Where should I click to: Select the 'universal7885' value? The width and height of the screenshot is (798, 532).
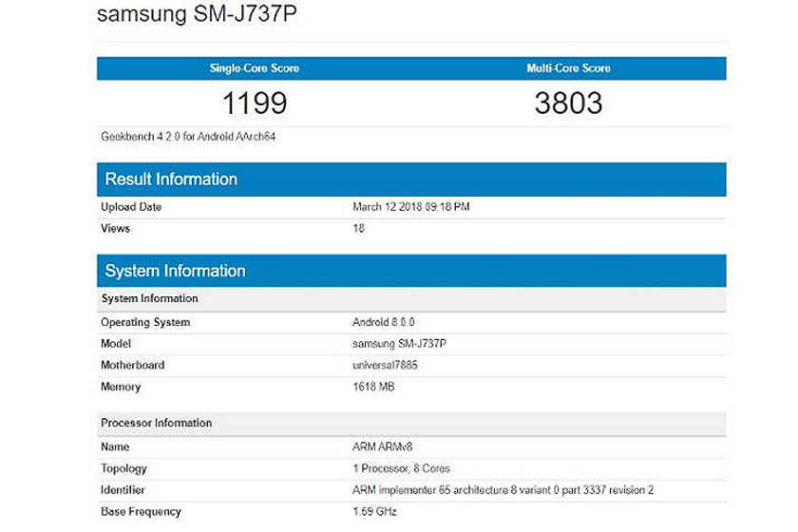tap(385, 365)
